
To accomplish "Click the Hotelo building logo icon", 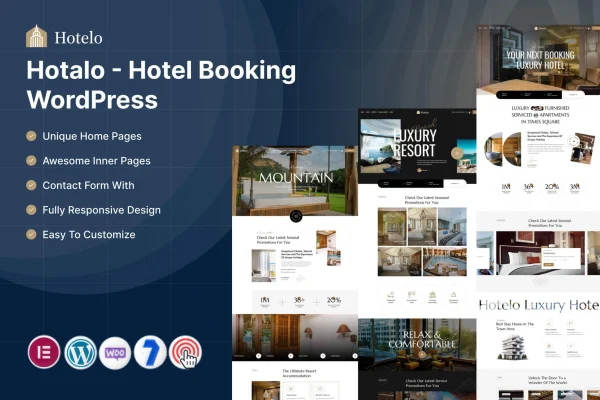I will pos(36,36).
